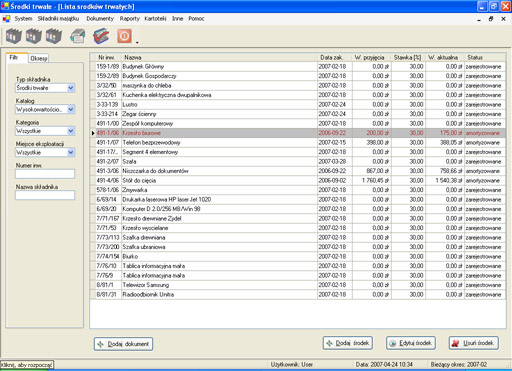Select the Zmywarka row
The image size is (512, 371).
click(298, 190)
